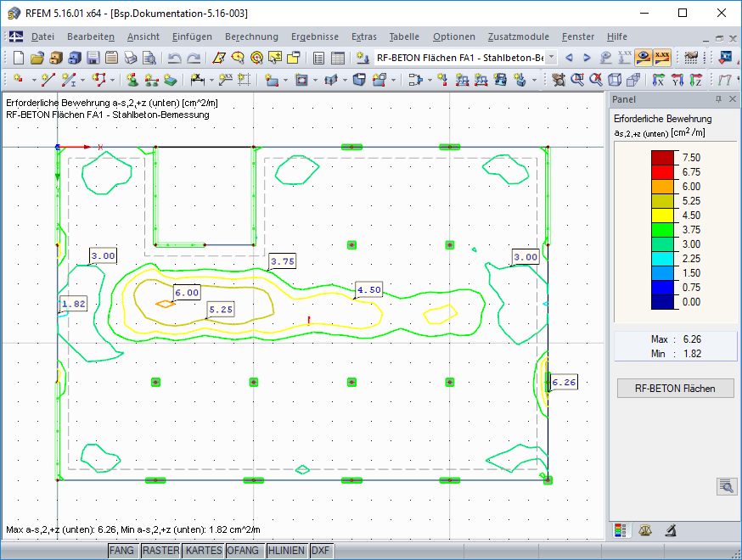The width and height of the screenshot is (742, 560).
Task: Open the Hilfe menu
Action: click(617, 36)
